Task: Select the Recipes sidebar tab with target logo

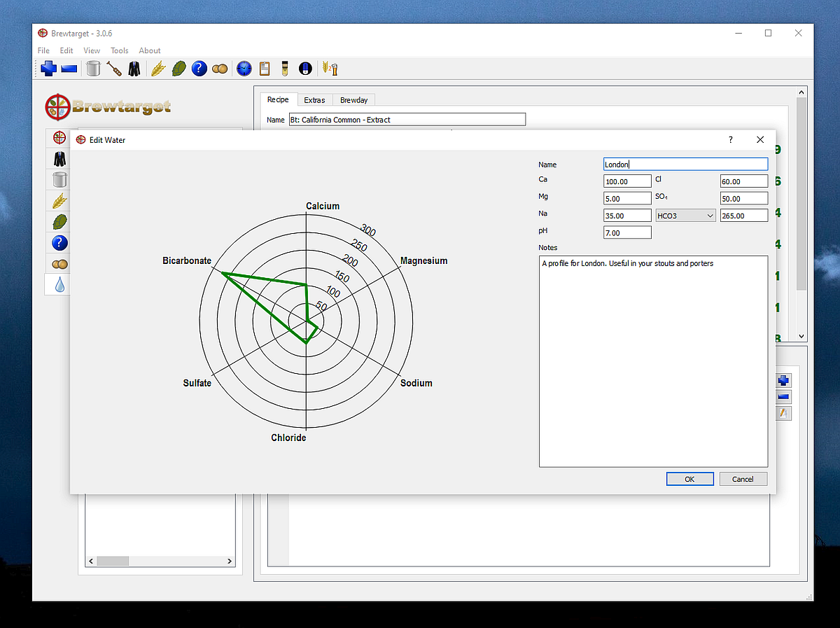Action: [x=59, y=139]
